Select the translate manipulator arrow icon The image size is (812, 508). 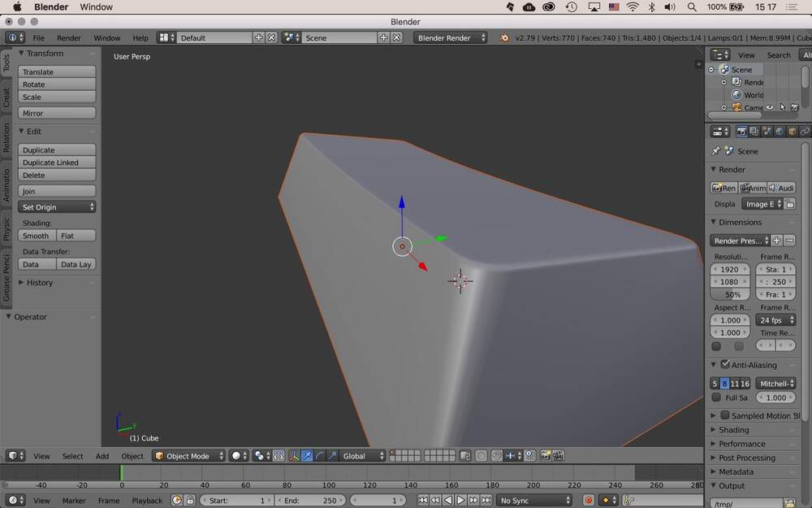pyautogui.click(x=307, y=456)
